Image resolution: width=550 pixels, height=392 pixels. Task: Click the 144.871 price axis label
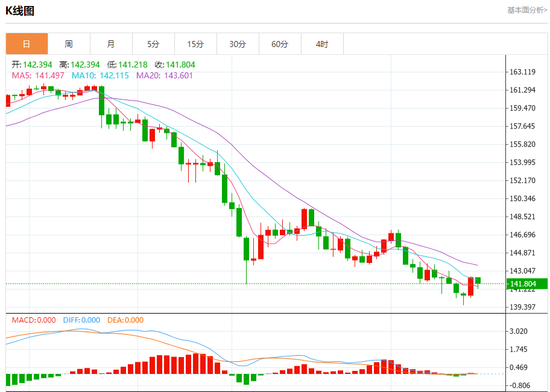tap(522, 253)
